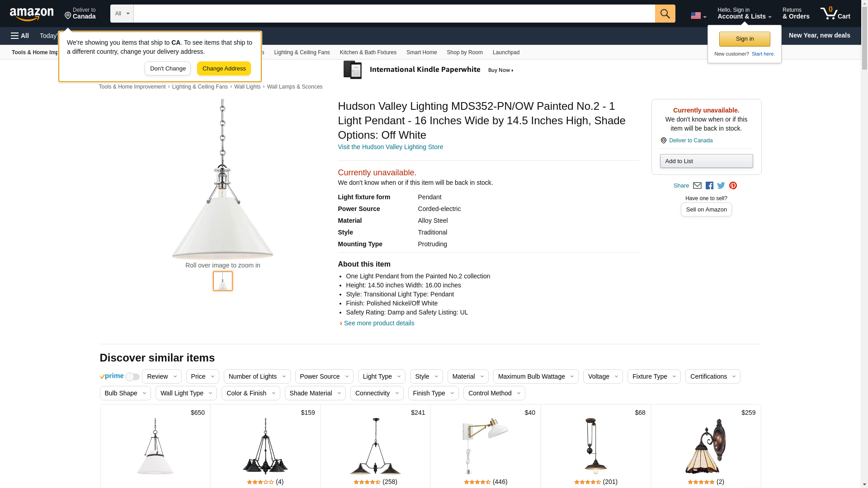Viewport: 868px width, 488px height.
Task: Click the Add to List button
Action: [706, 161]
